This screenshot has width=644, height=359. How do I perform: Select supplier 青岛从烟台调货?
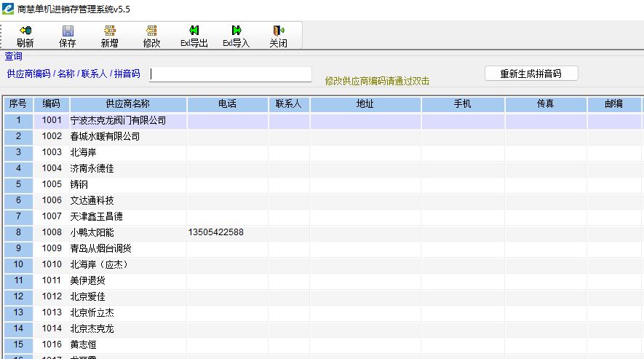(x=101, y=249)
